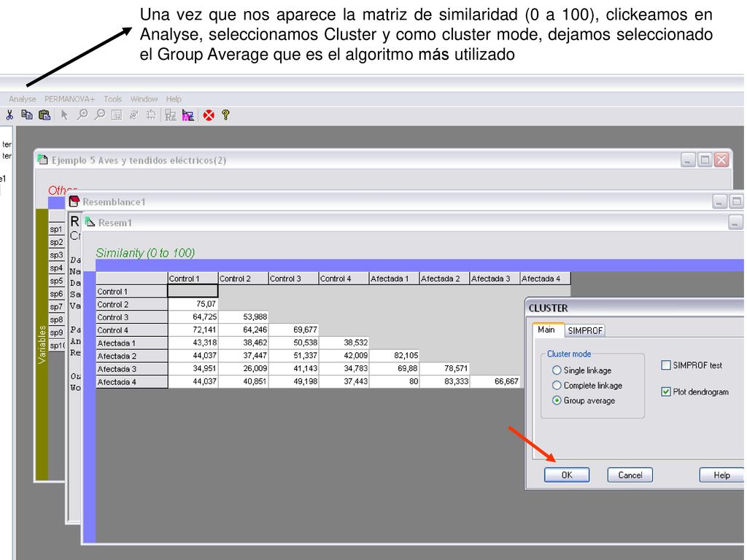Open the PERMANOVA+ menu
747x560 pixels.
(69, 99)
